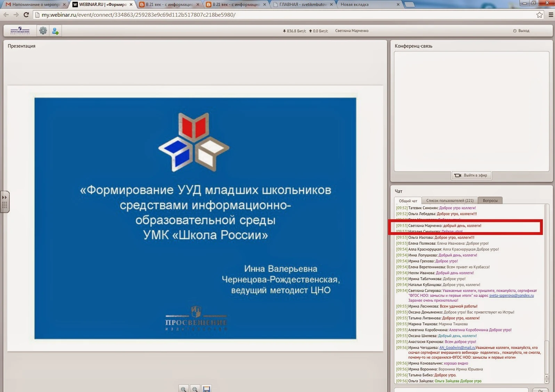Click chat scrollbar up arrow
This screenshot has width=555, height=392.
(547, 377)
